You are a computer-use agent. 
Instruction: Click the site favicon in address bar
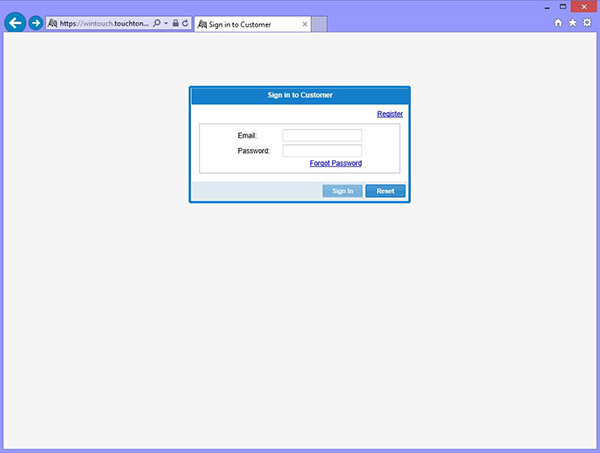tap(53, 23)
